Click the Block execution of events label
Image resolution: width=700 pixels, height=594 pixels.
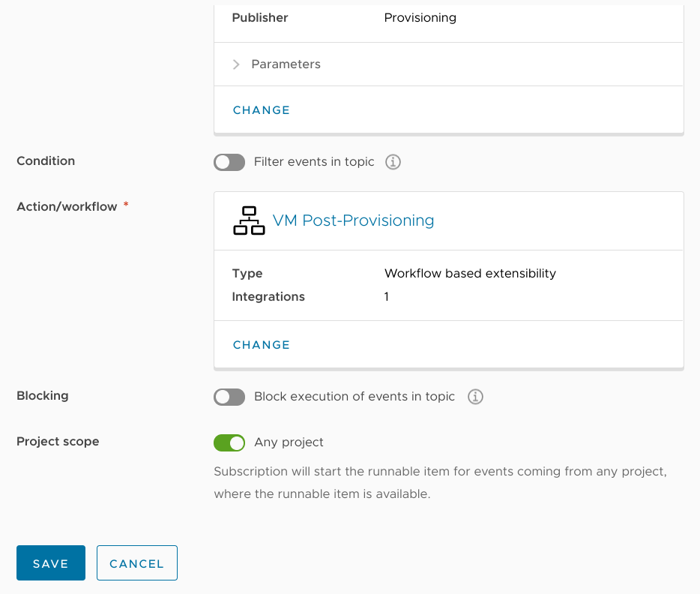click(354, 397)
